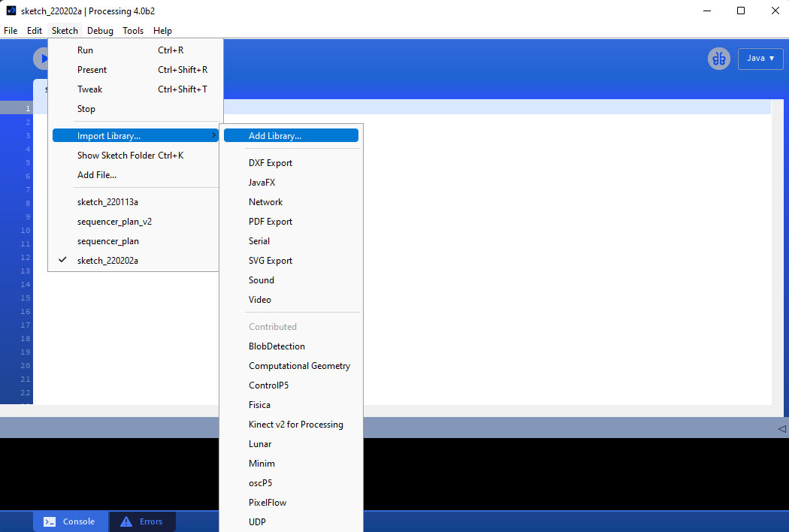Select PDF Export library

271,222
